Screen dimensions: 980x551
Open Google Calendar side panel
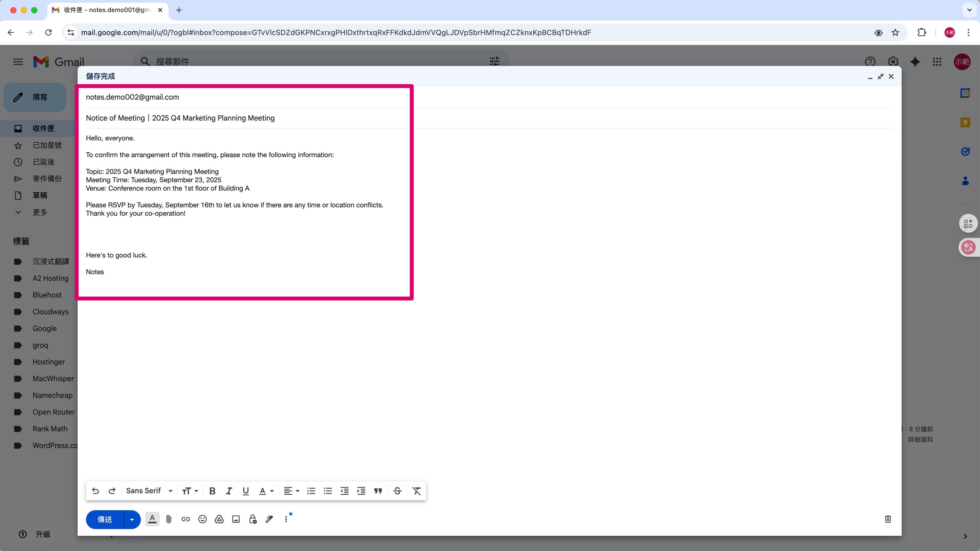tap(965, 93)
